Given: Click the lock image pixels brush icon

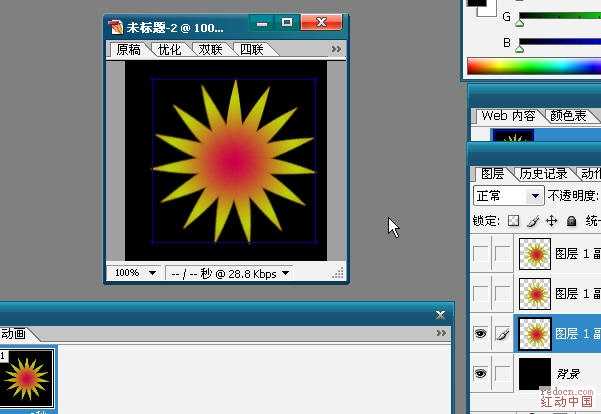Looking at the screenshot, I should [x=533, y=220].
